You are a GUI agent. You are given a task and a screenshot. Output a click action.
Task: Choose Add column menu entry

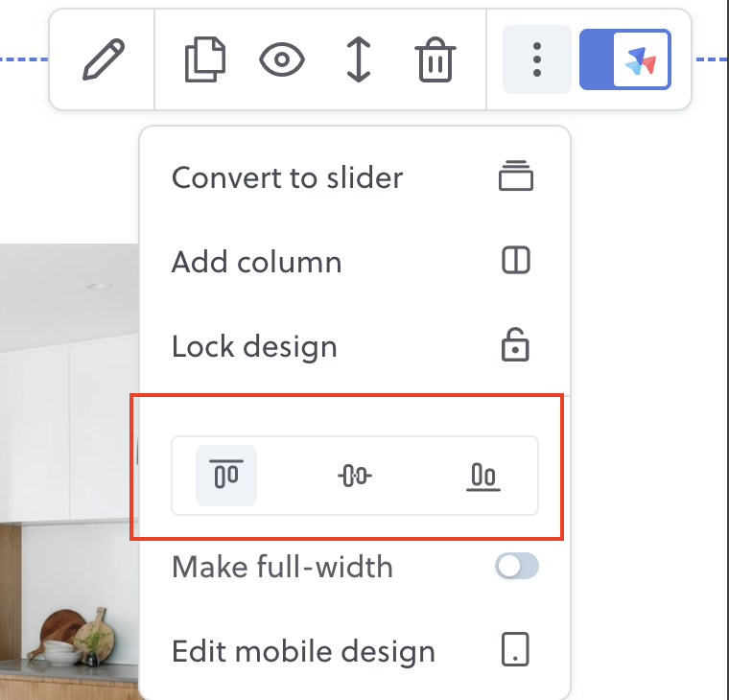256,262
